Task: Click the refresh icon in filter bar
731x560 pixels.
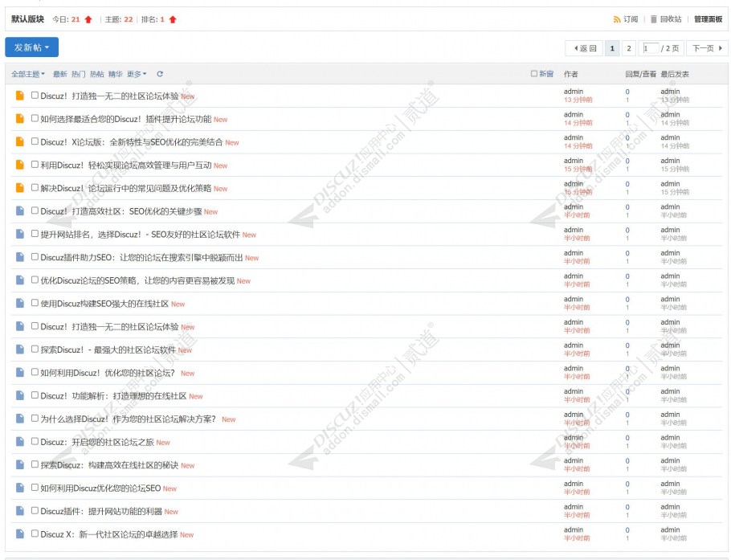Action: (160, 74)
